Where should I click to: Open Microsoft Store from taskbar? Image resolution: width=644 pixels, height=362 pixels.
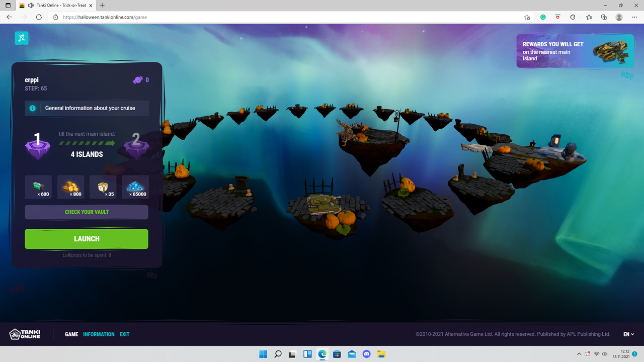[337, 354]
